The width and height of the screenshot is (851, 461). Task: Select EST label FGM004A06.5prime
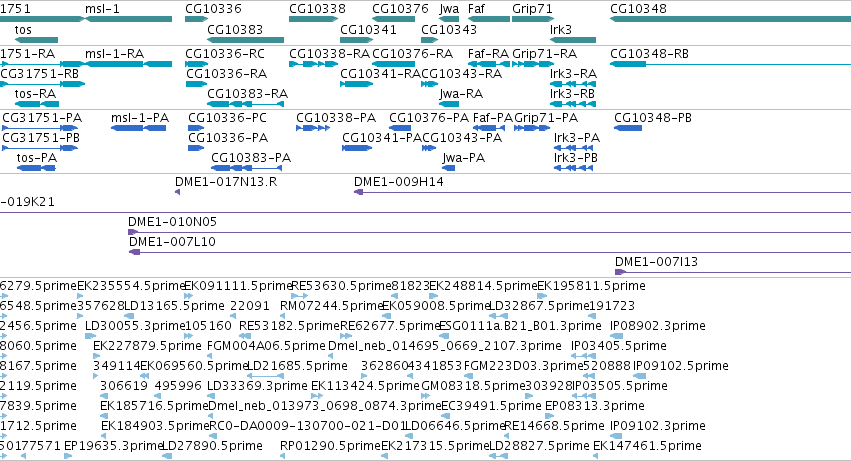coord(266,346)
